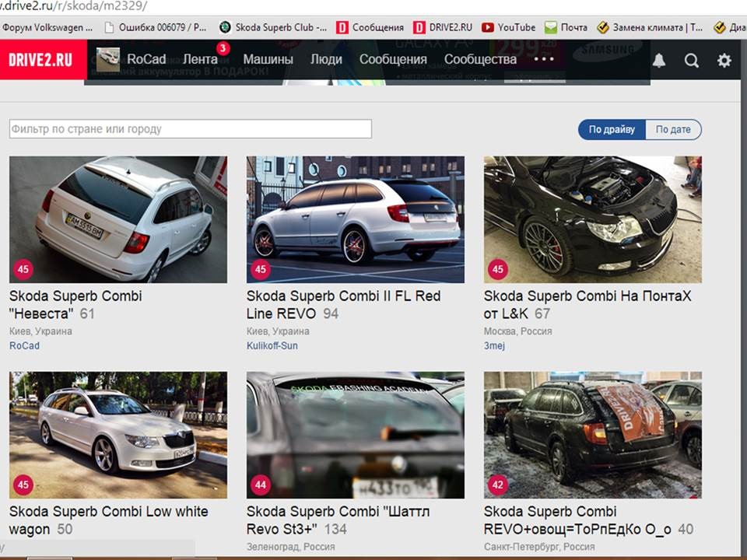The width and height of the screenshot is (747, 560).
Task: Open the Low white wagon photo
Action: [x=118, y=436]
